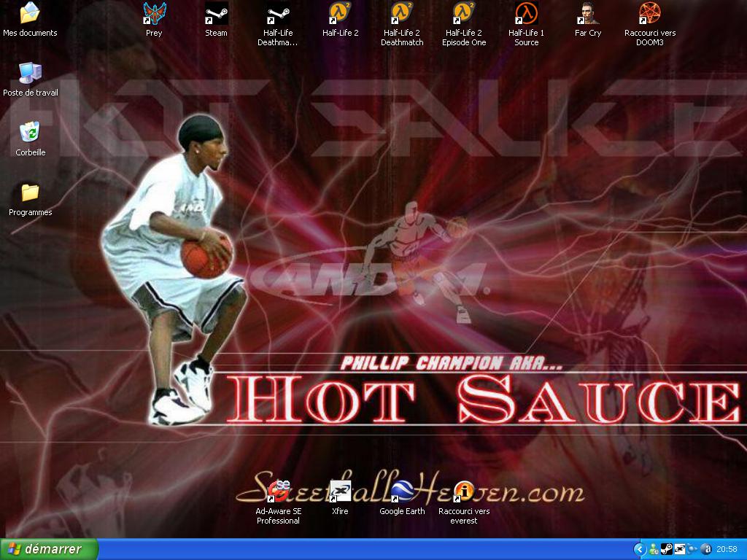The width and height of the screenshot is (747, 560).
Task: Launch Half-Life 1 Source
Action: 526,16
